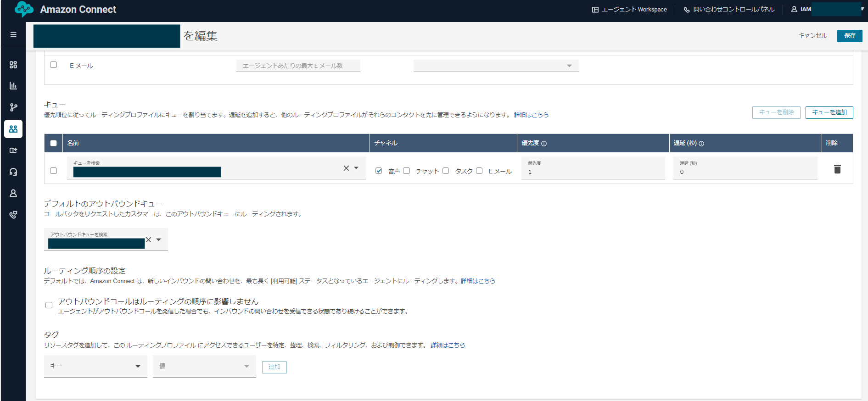The width and height of the screenshot is (868, 401).
Task: Open the phone campaigns sidebar icon
Action: tap(13, 215)
